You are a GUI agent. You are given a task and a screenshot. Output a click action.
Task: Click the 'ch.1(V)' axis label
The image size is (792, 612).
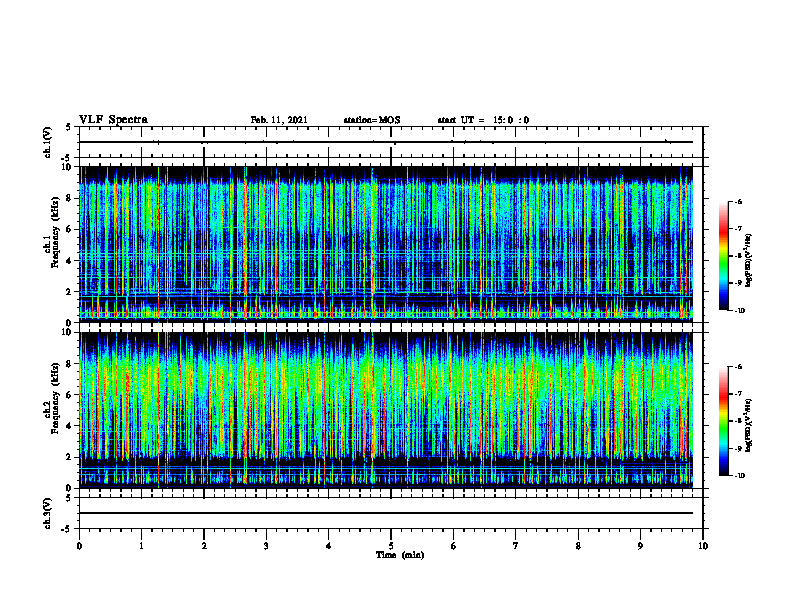pos(48,142)
